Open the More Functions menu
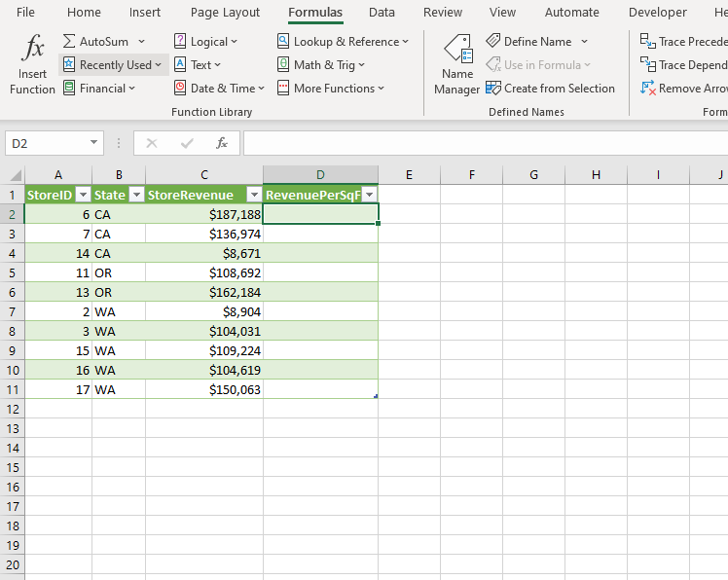Image resolution: width=728 pixels, height=580 pixels. point(331,88)
